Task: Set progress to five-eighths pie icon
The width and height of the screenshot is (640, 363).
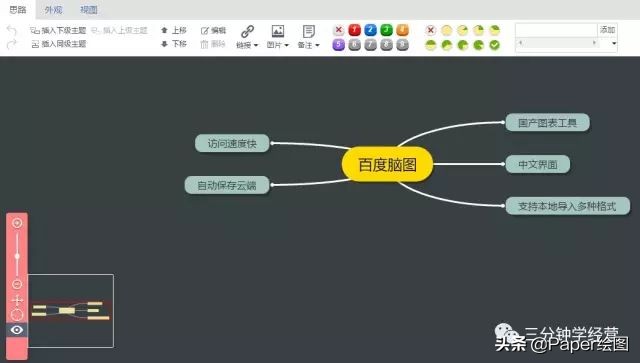Action: [447, 45]
